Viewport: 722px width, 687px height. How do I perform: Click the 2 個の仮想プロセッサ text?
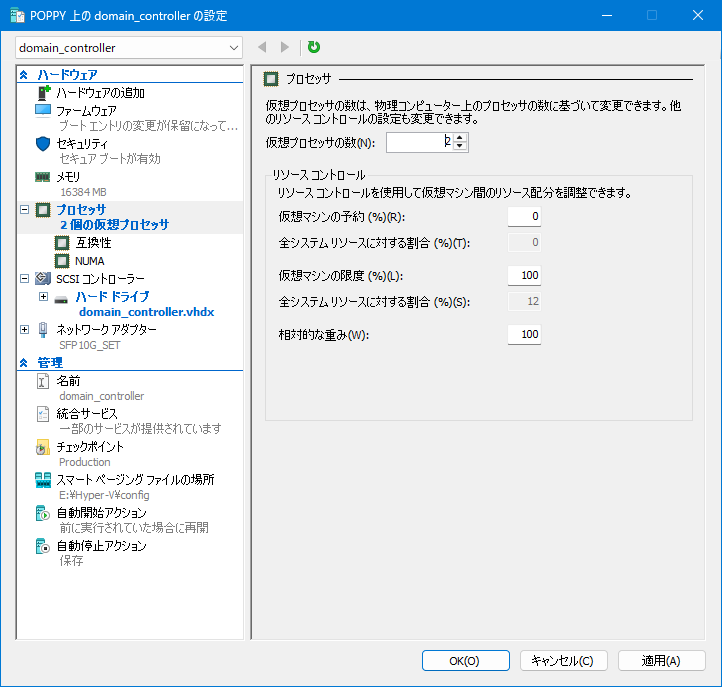115,225
